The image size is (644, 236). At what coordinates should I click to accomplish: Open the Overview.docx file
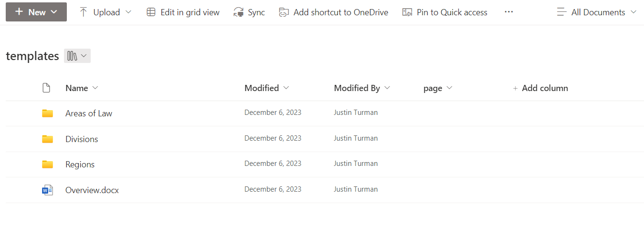[x=92, y=190]
